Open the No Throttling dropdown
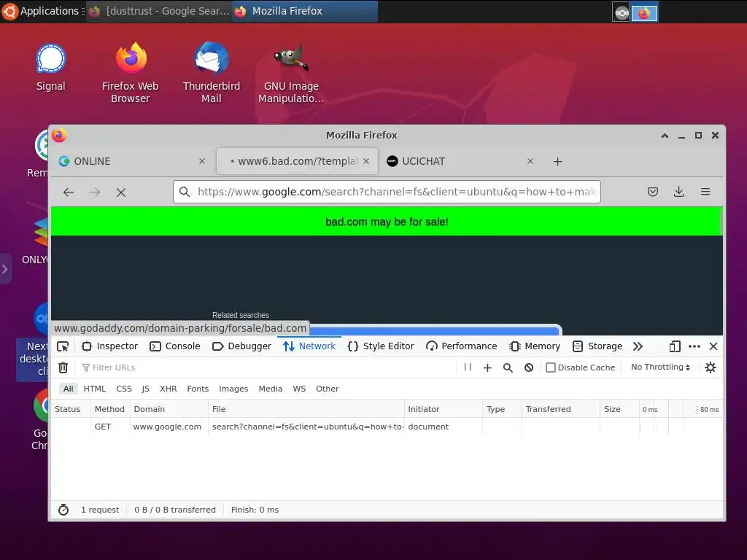 click(660, 367)
